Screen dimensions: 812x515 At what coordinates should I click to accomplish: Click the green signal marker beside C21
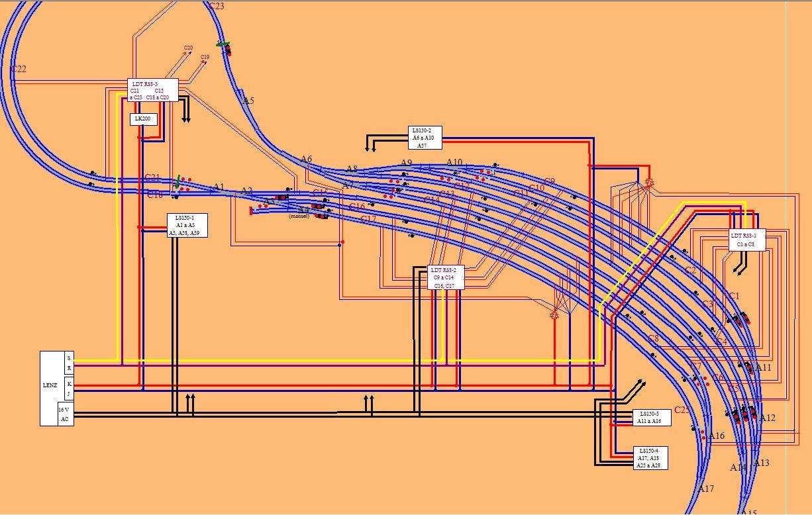178,179
